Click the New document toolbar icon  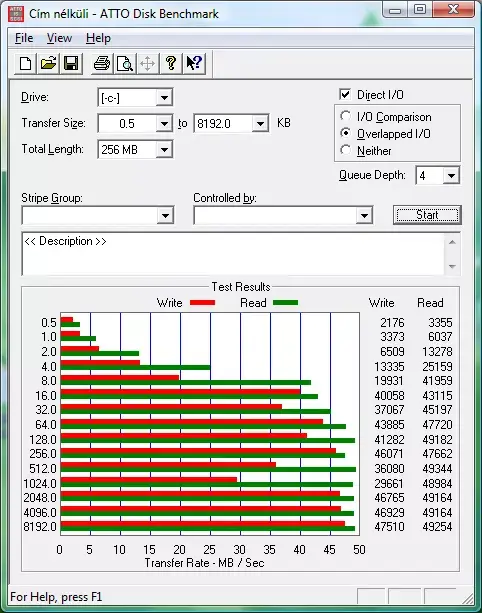25,63
